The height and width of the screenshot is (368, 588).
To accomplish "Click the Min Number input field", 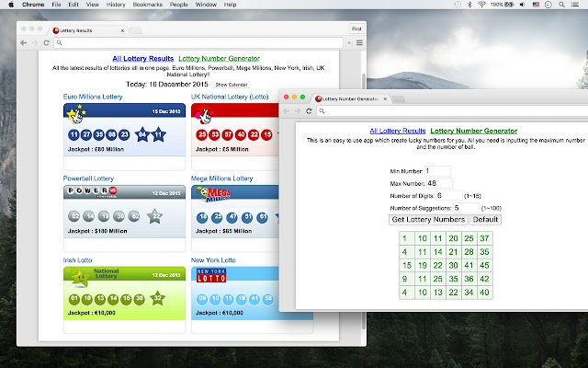I will pyautogui.click(x=437, y=171).
